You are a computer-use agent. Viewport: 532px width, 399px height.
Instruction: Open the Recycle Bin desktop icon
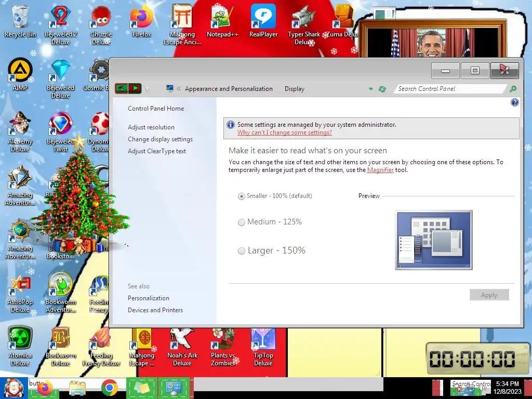tap(20, 21)
